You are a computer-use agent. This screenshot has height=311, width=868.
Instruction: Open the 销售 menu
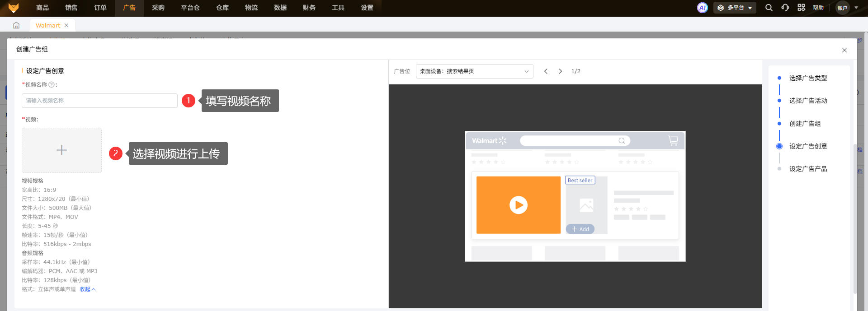coord(71,8)
